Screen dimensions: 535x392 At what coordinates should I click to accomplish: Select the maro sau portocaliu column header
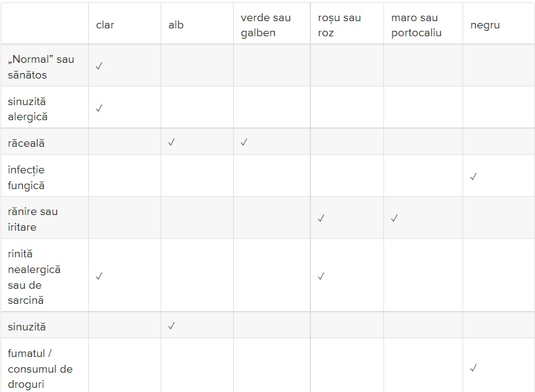pyautogui.click(x=416, y=25)
